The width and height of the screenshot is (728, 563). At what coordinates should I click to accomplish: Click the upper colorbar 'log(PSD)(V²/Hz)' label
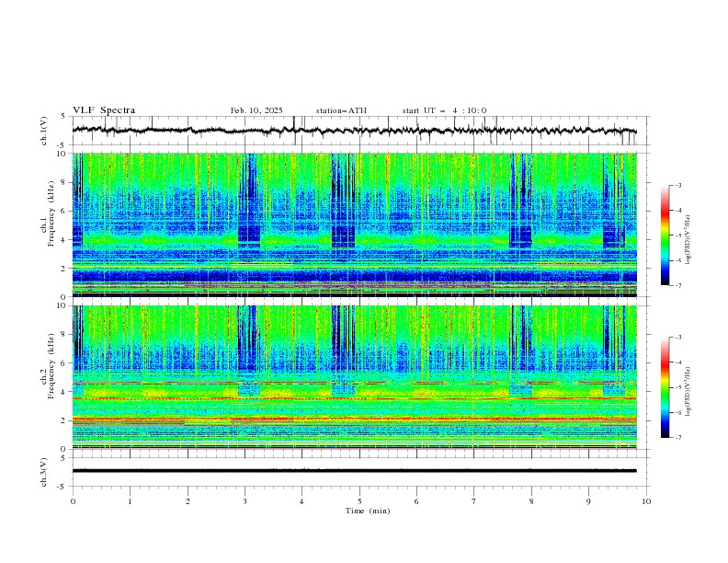(x=688, y=240)
